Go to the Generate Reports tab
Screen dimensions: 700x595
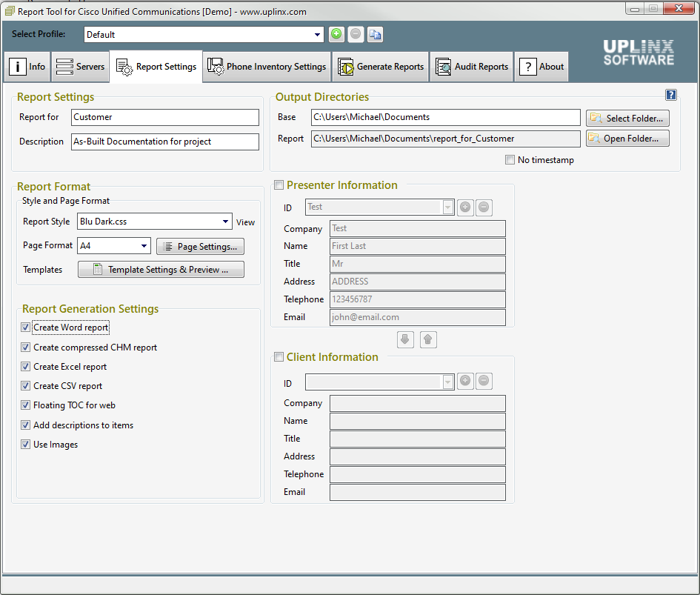pos(381,67)
